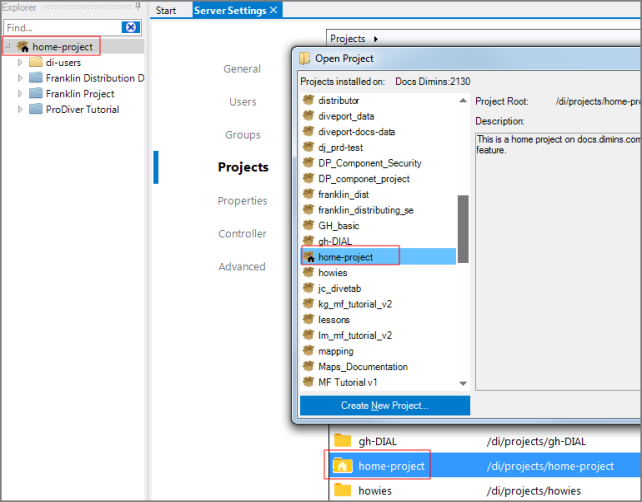Click the home-project house icon in Explorer
This screenshot has width=642, height=502.
coord(23,47)
